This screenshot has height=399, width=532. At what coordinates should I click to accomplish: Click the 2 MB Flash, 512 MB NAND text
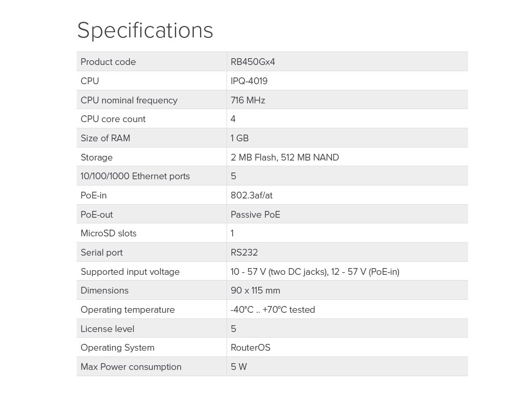(x=285, y=157)
